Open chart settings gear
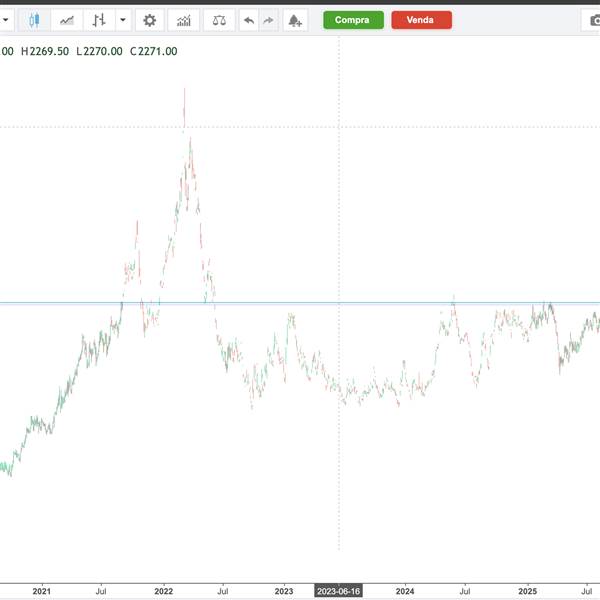Screen dimensions: 600x600 click(x=150, y=20)
